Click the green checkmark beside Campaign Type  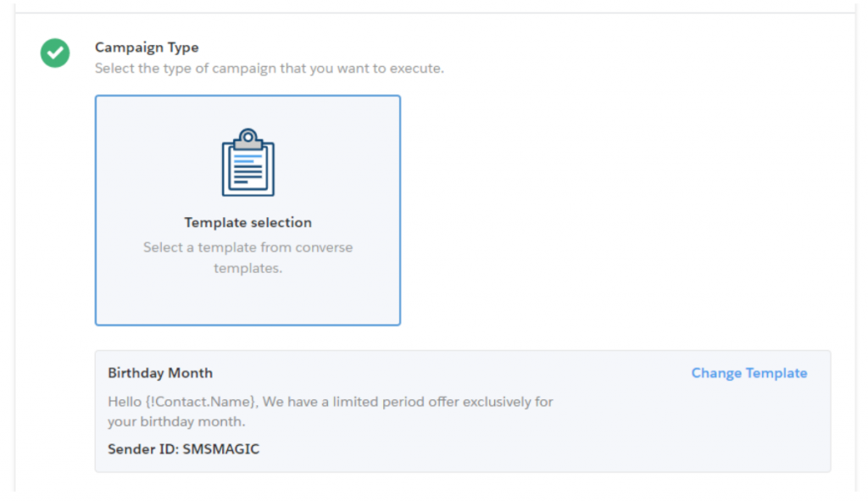[55, 53]
